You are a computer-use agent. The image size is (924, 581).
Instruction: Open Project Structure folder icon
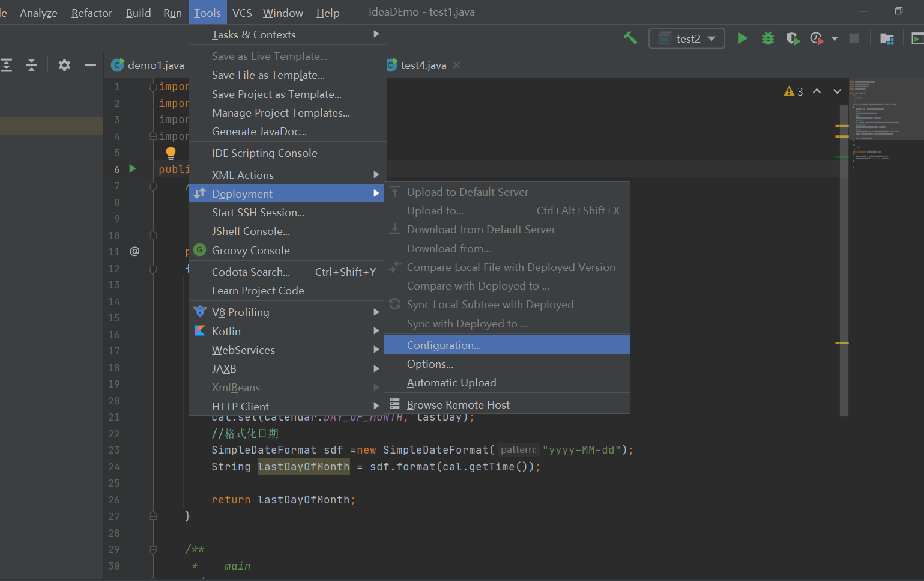[x=887, y=38]
